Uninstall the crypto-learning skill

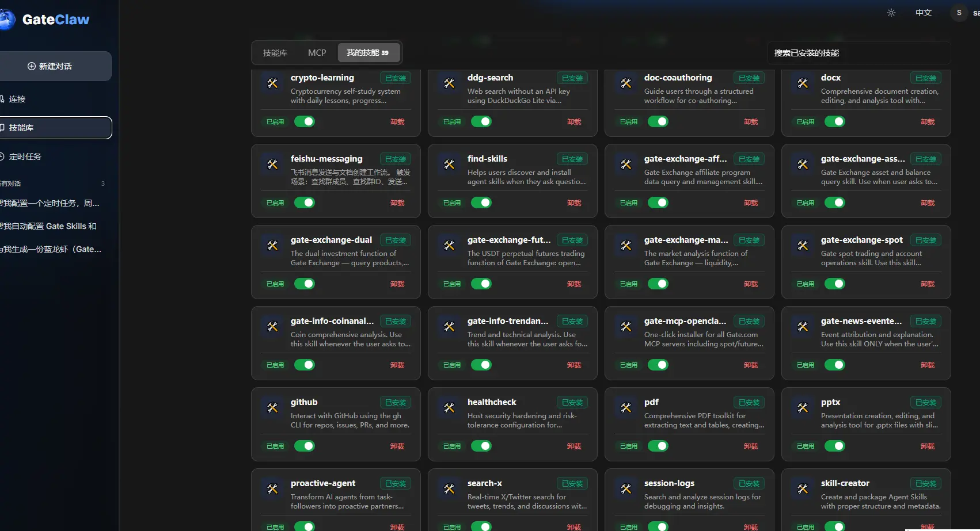(x=397, y=122)
